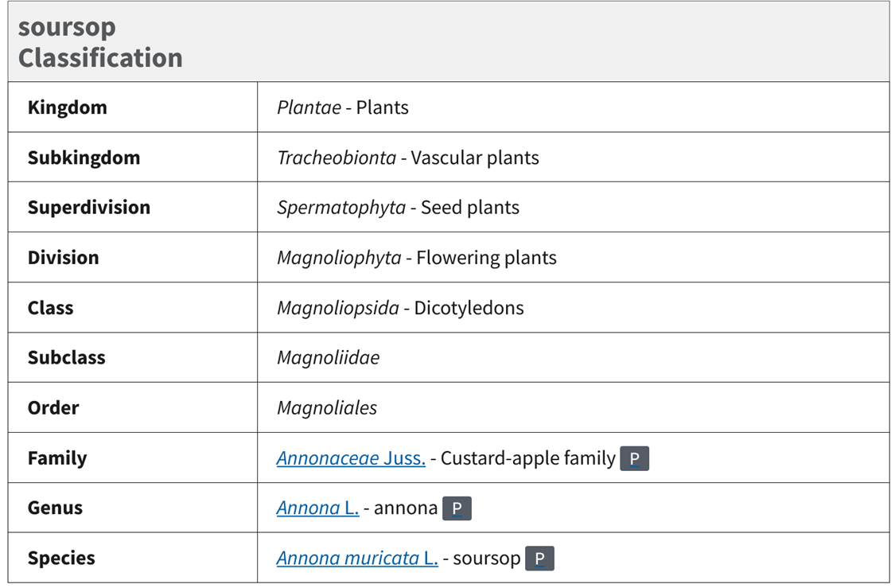The image size is (895, 588).
Task: Open the Annonaceae Juss. family link
Action: click(x=351, y=459)
